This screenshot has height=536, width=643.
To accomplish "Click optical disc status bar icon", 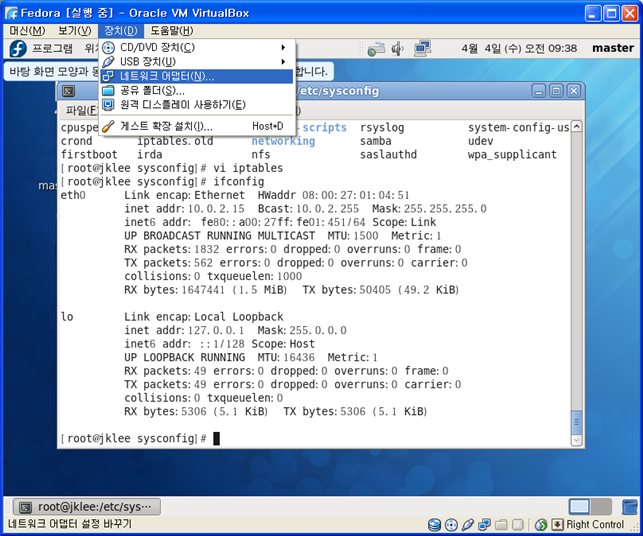I will (x=451, y=525).
